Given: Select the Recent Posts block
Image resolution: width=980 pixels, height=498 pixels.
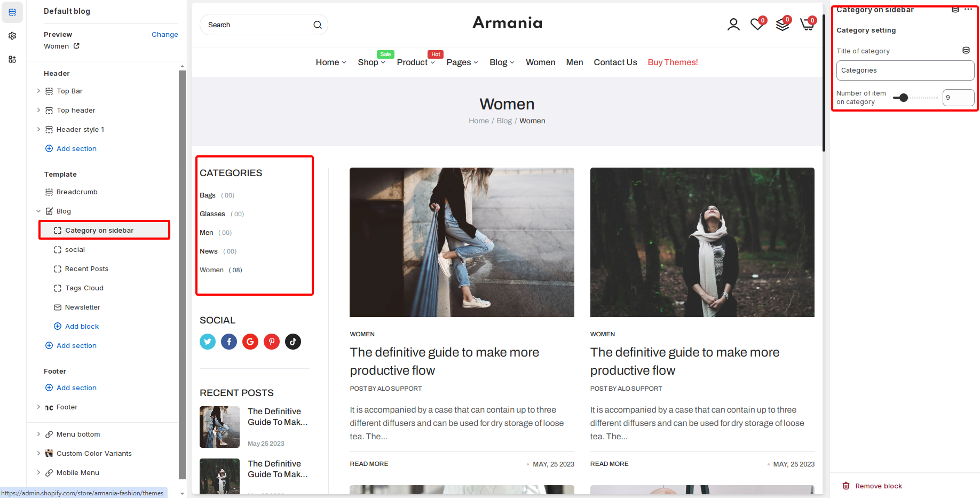Looking at the screenshot, I should 86,269.
